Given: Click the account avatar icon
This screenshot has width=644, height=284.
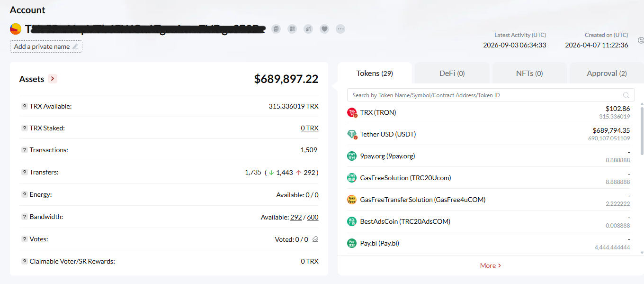Looking at the screenshot, I should [16, 29].
